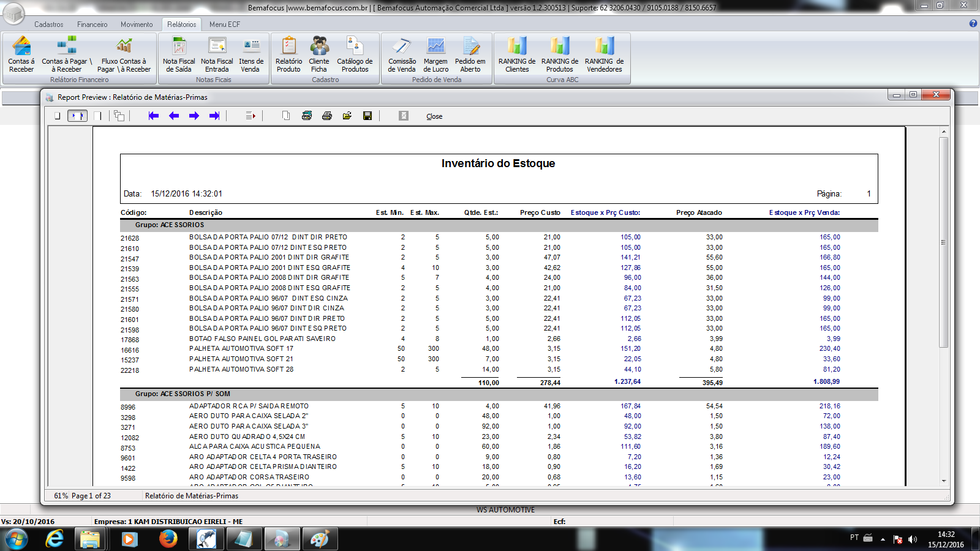Open the Menu ECF tab
The image size is (980, 551).
225,24
